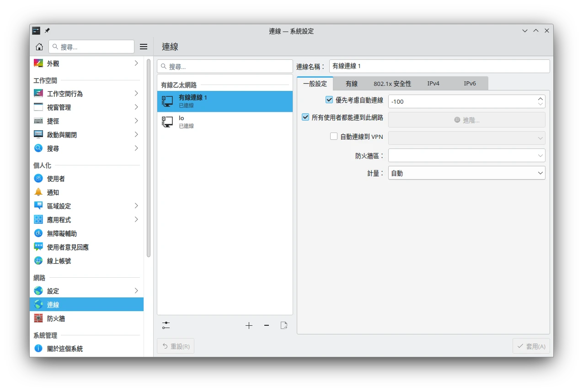Open the 防火牆區 dropdown
Image resolution: width=583 pixels, height=392 pixels.
click(x=466, y=155)
